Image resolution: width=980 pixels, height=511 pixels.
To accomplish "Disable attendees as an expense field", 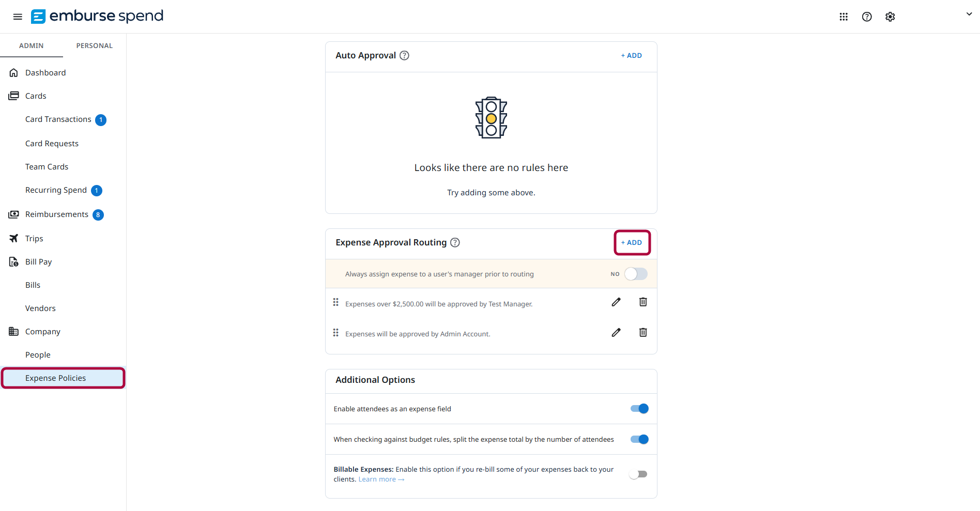I will pyautogui.click(x=639, y=409).
